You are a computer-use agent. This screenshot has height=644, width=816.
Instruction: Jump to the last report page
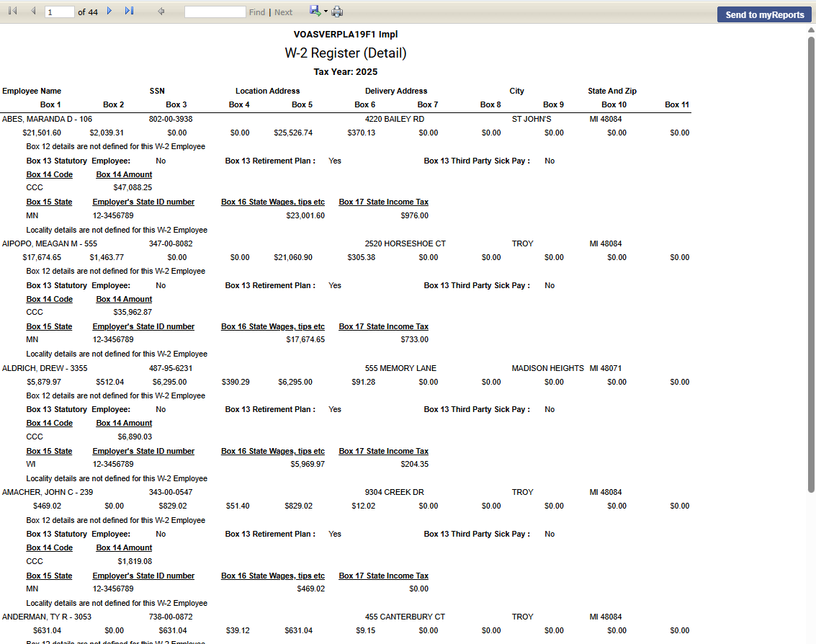tap(130, 12)
